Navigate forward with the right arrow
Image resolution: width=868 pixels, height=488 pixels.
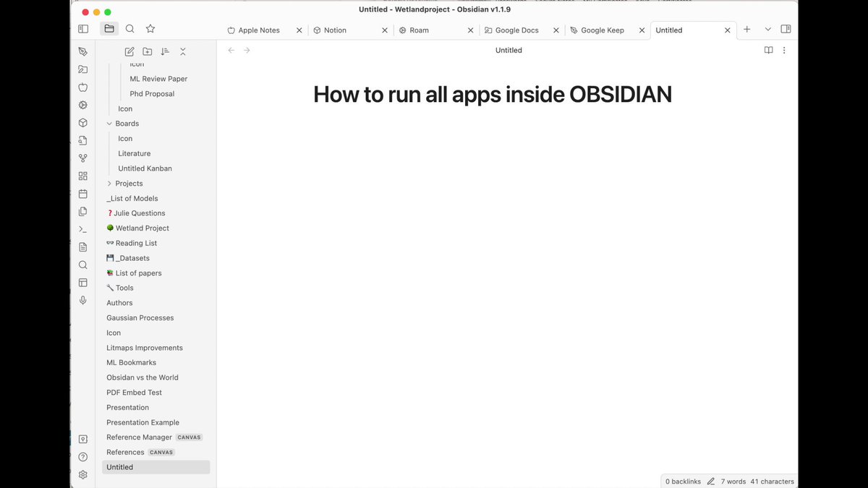click(x=247, y=51)
